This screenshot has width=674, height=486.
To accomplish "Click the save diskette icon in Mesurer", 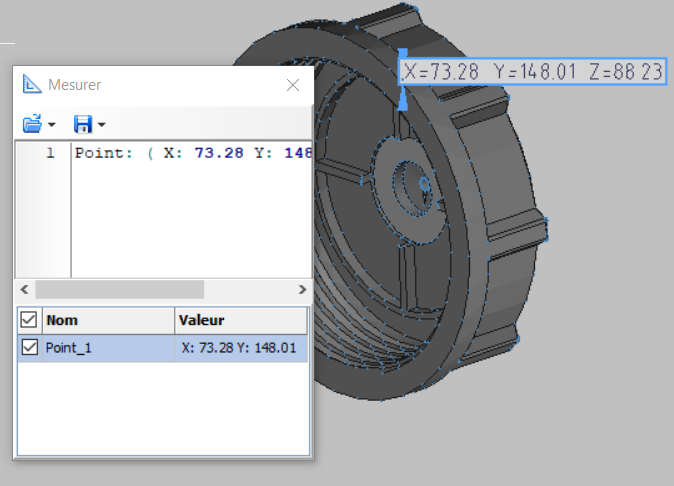I will point(83,124).
